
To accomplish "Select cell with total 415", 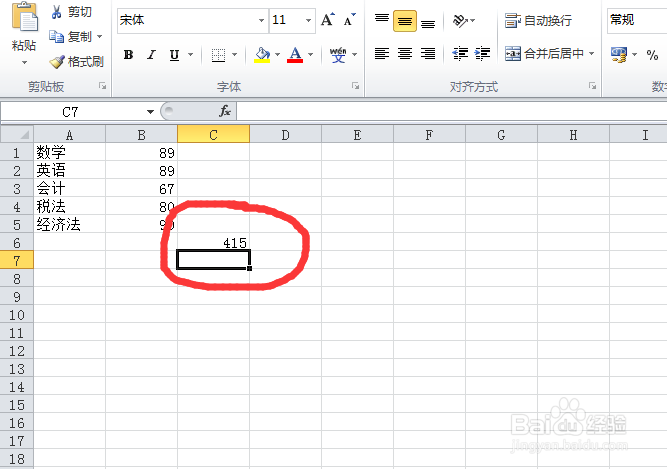I will (214, 242).
